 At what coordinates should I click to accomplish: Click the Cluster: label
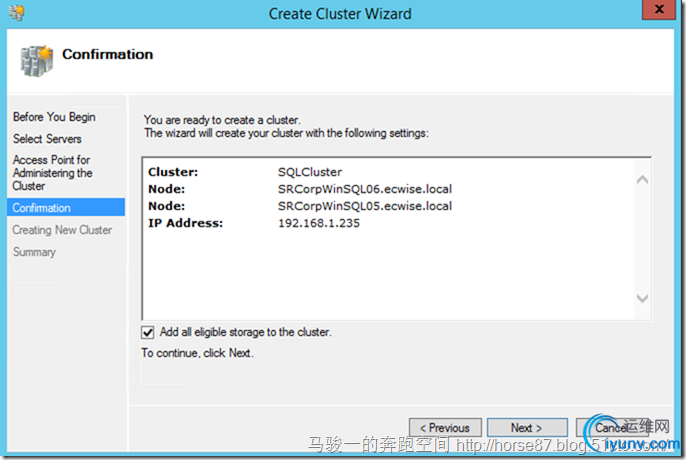173,172
